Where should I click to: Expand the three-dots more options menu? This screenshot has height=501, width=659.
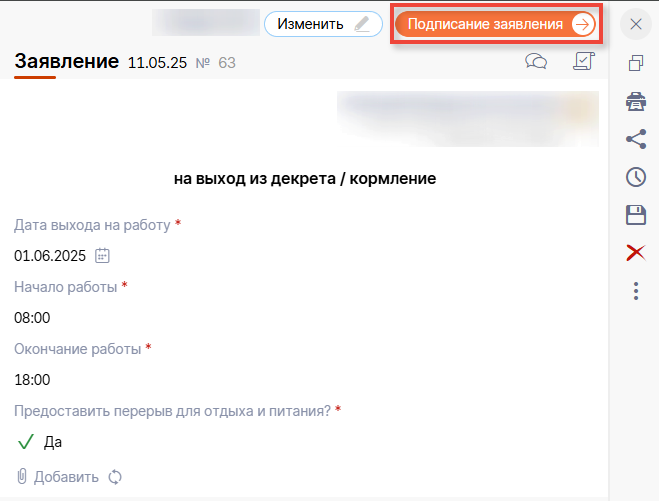point(635,291)
